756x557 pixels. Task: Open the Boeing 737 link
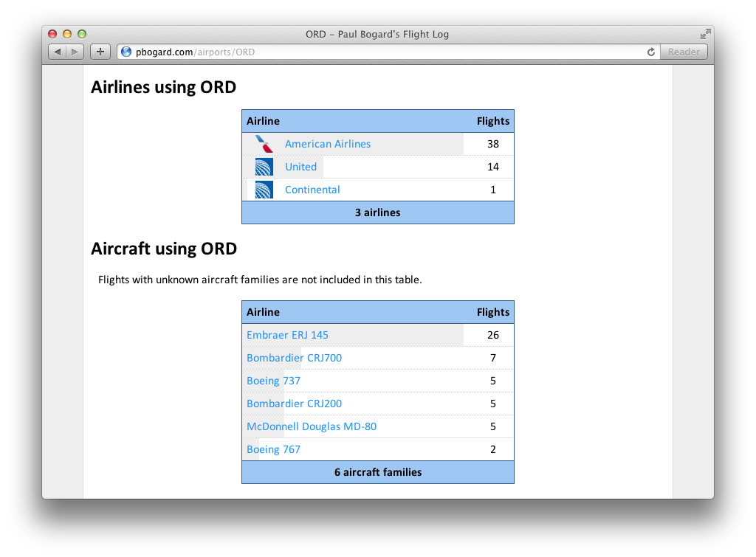tap(273, 381)
